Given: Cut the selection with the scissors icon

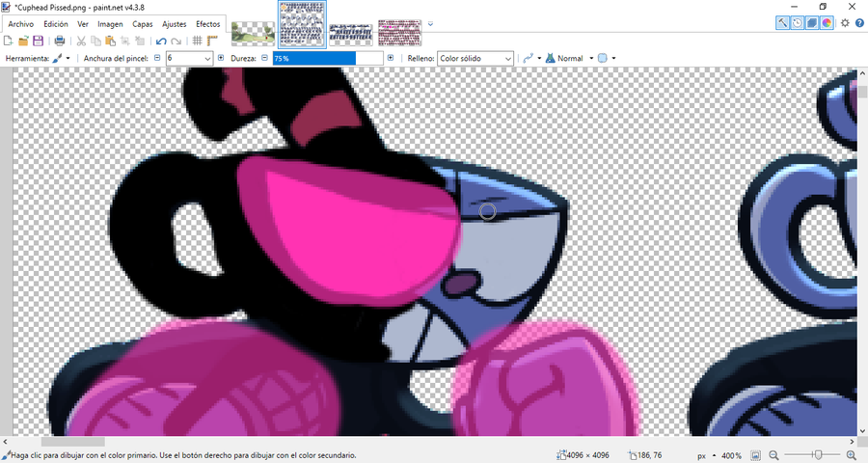Looking at the screenshot, I should click(81, 41).
